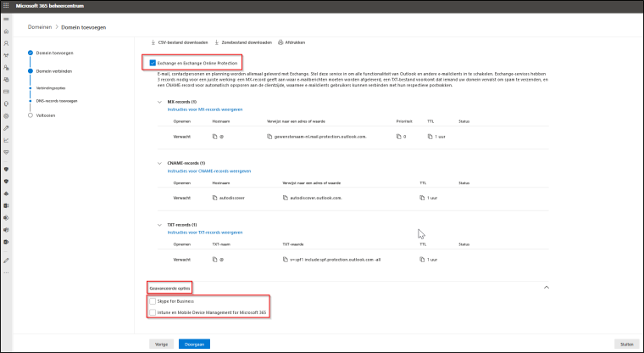This screenshot has height=353, width=644.
Task: Open Billing card icon in the sidebar
Action: tap(6, 92)
